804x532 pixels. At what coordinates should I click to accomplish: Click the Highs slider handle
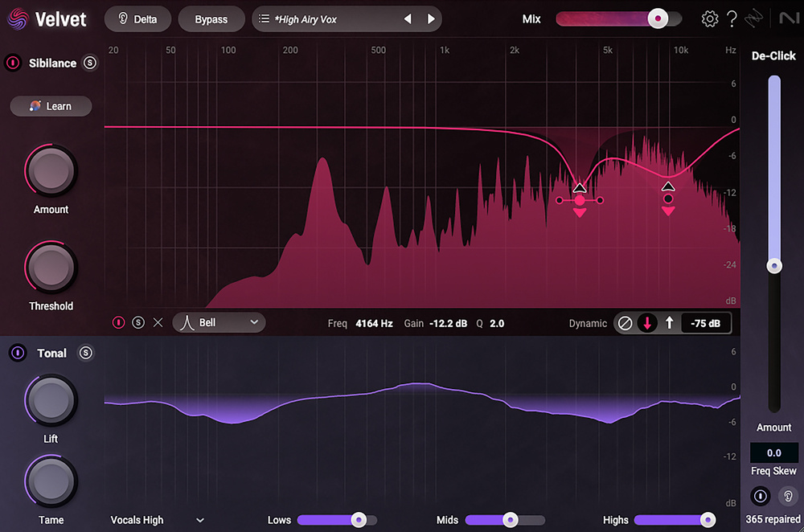708,520
